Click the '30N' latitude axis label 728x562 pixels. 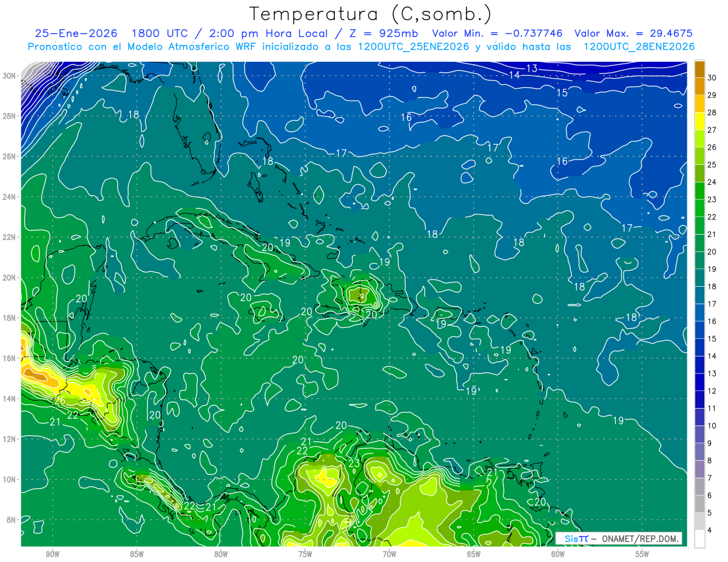[x=10, y=76]
